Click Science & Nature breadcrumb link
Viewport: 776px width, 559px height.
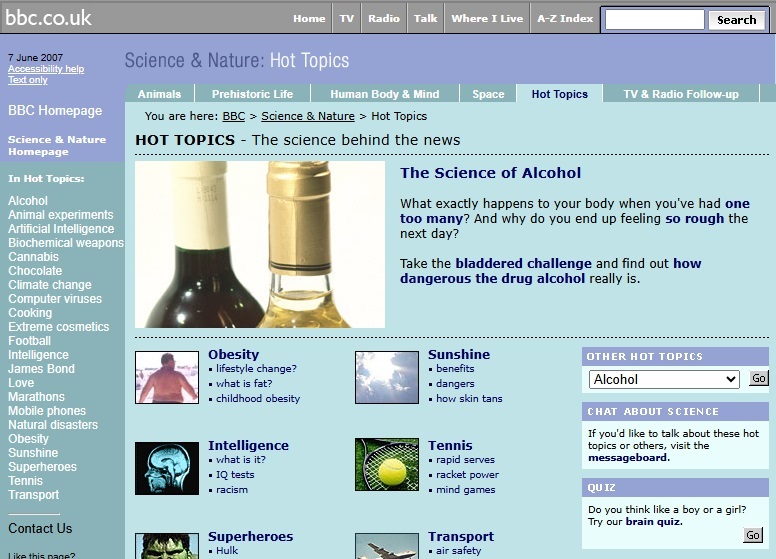[x=308, y=116]
